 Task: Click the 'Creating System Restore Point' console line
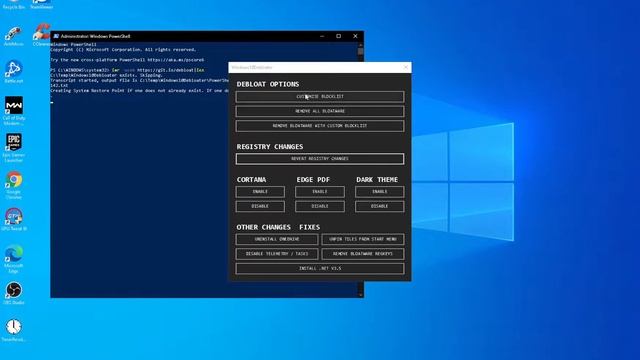[x=139, y=91]
